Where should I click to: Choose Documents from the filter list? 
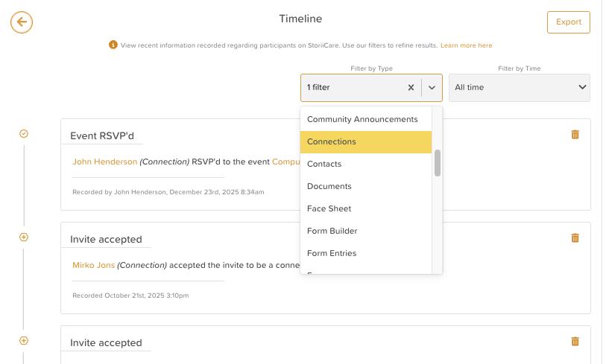pos(329,186)
